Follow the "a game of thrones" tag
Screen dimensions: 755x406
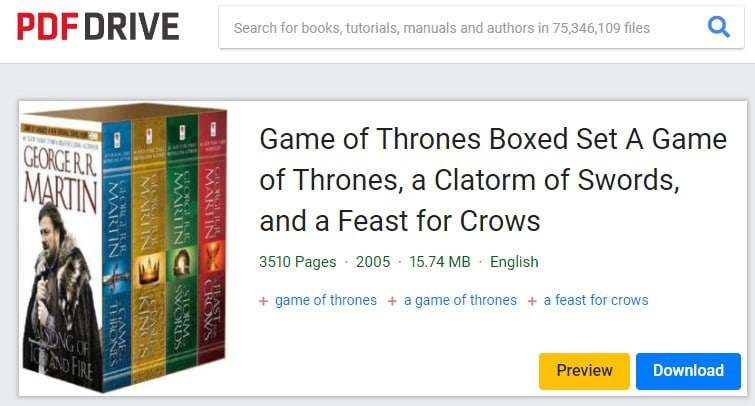[460, 300]
